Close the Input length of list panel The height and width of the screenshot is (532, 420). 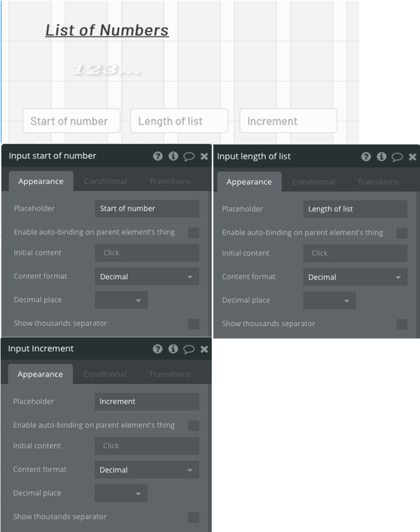click(x=412, y=156)
